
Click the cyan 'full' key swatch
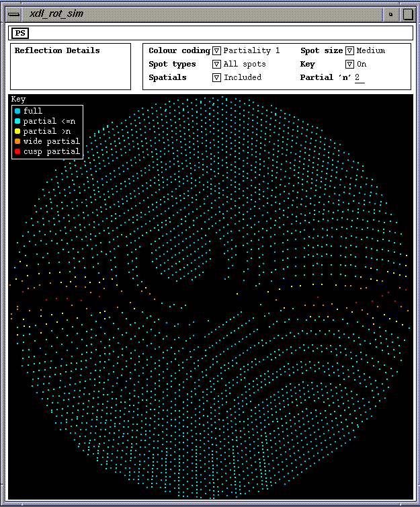(17, 111)
